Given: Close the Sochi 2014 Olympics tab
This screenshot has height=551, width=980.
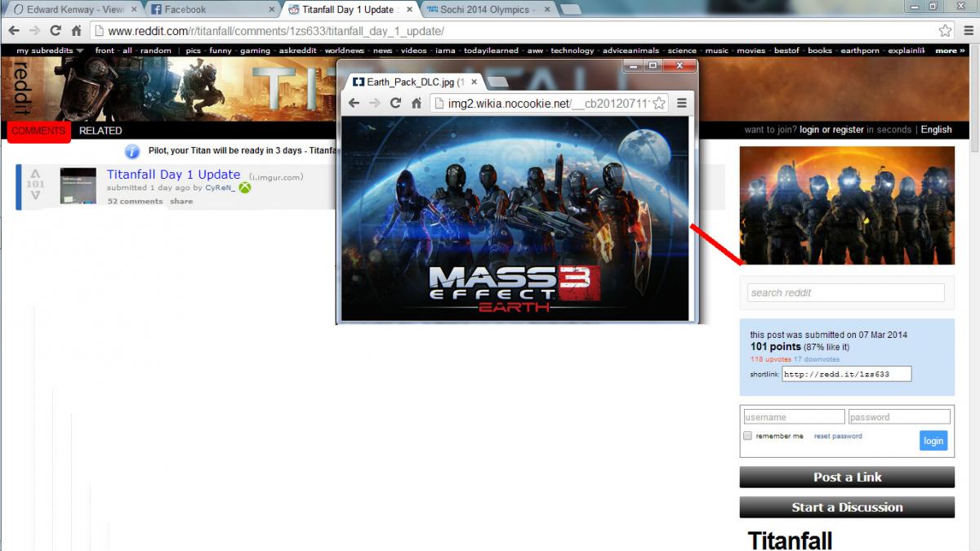Looking at the screenshot, I should 546,10.
